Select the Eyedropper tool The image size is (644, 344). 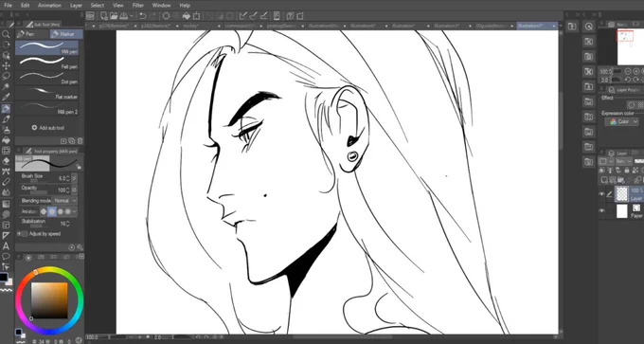(x=6, y=98)
